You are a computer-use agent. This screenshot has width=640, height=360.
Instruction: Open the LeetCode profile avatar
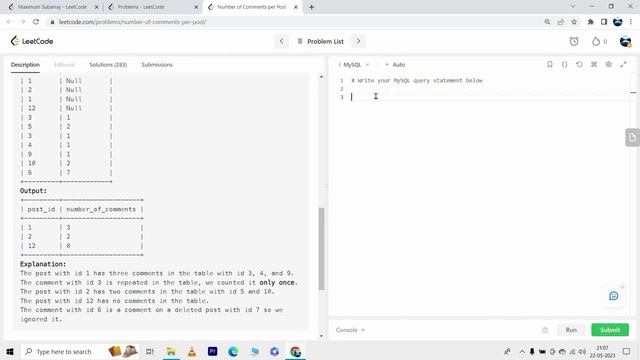[x=625, y=41]
